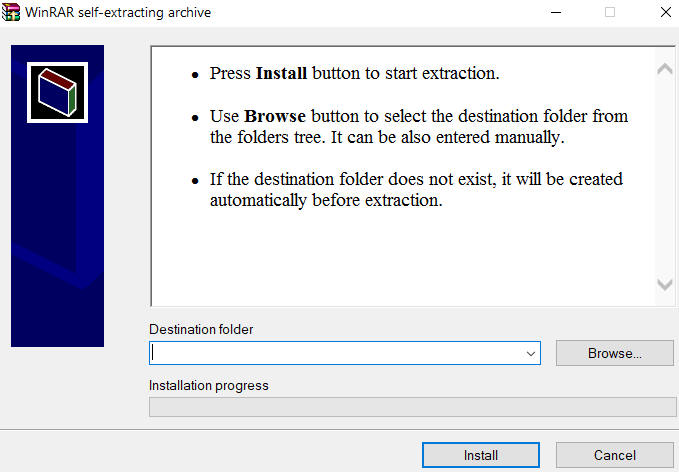Cancel the extraction dialog
Screen dimensions: 679x472
tap(614, 455)
